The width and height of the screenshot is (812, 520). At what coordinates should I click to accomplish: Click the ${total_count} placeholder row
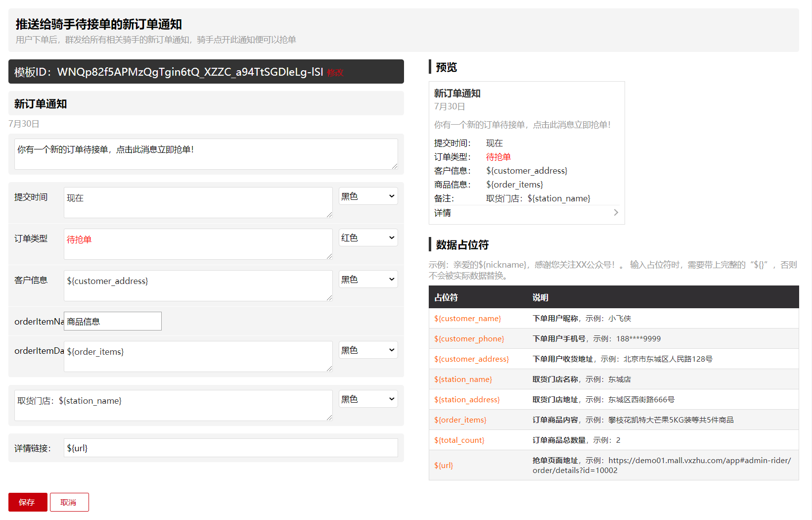tap(459, 440)
